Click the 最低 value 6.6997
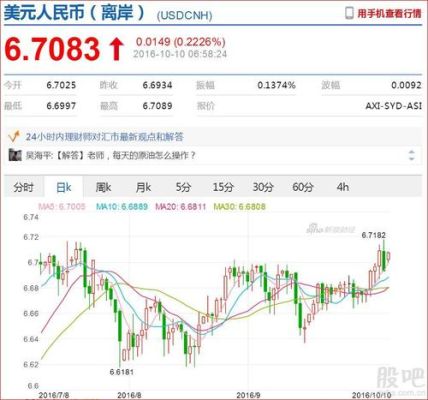Screen dimensions: 428x400 [x=61, y=106]
